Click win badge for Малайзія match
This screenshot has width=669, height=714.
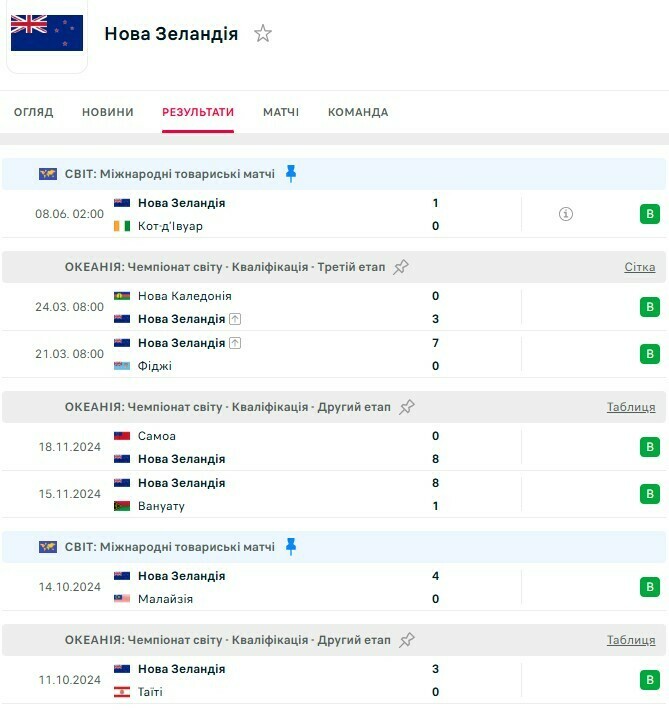click(650, 587)
